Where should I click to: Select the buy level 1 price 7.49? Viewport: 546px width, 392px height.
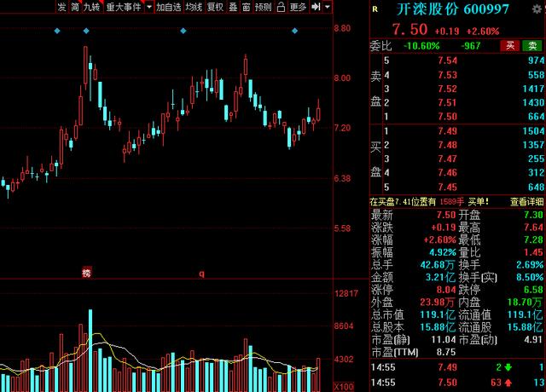tap(447, 131)
